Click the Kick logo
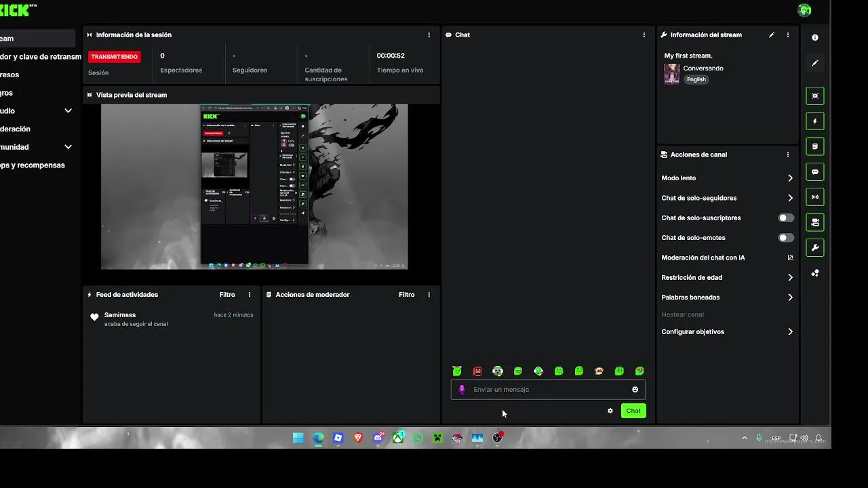The image size is (868, 488). [17, 9]
